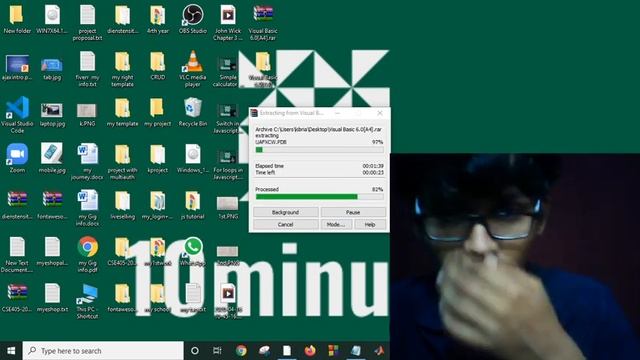Select the k.PNG image file
This screenshot has height=360, width=640.
point(87,114)
